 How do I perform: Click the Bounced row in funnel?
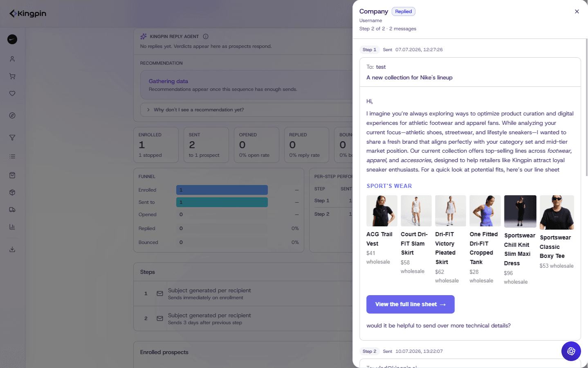pos(219,242)
